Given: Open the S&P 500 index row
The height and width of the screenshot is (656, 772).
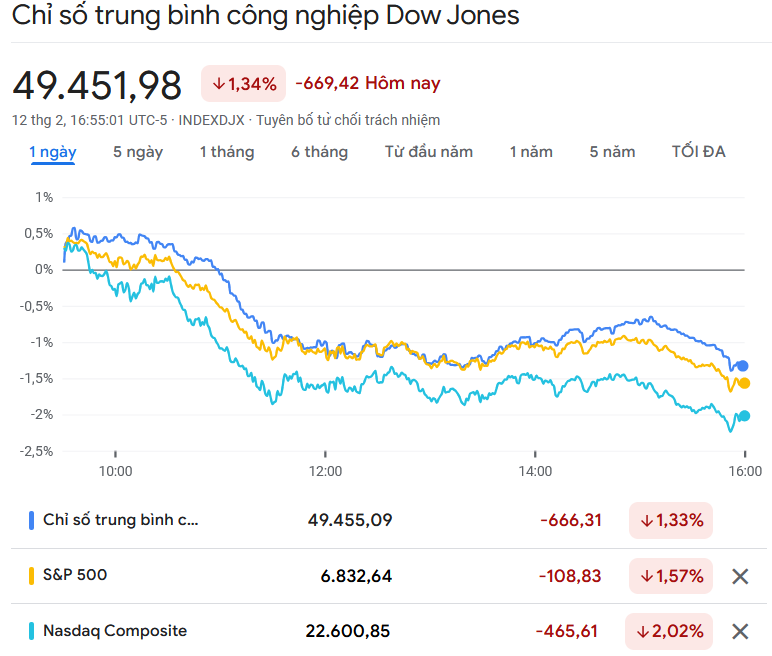Looking at the screenshot, I should click(75, 575).
